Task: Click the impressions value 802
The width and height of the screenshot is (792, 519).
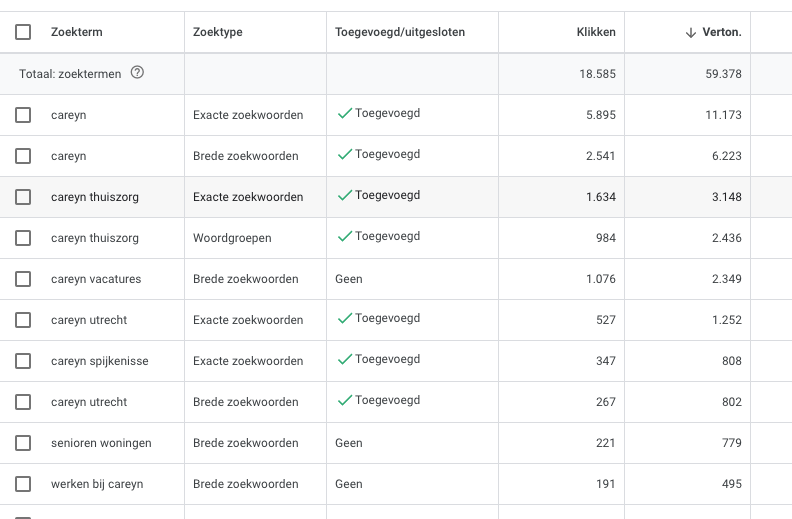Action: point(731,402)
